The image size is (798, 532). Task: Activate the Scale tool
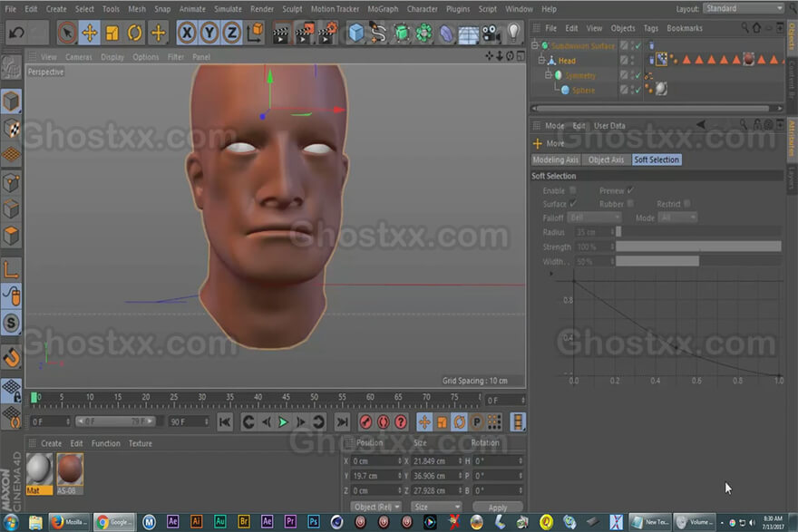[x=112, y=33]
